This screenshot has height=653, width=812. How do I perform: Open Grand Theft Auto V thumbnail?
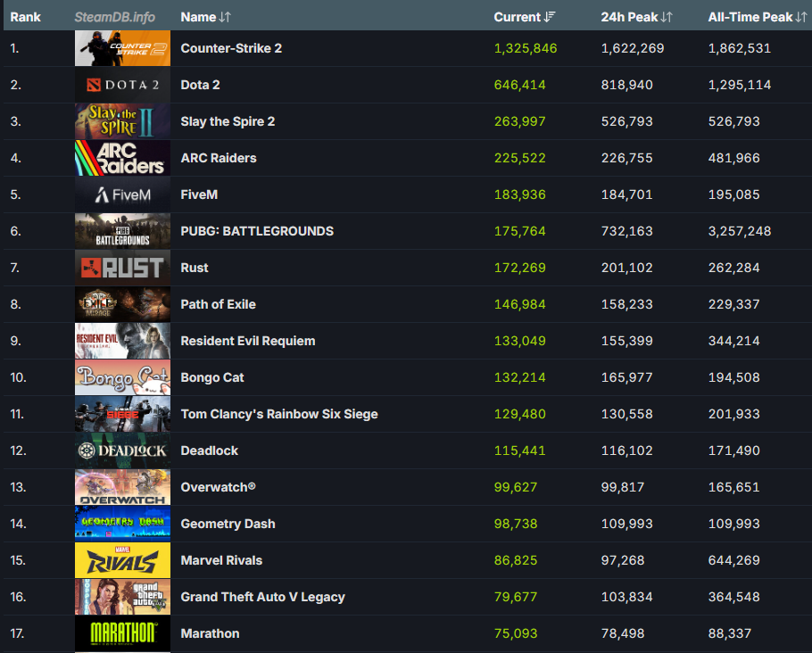click(122, 597)
